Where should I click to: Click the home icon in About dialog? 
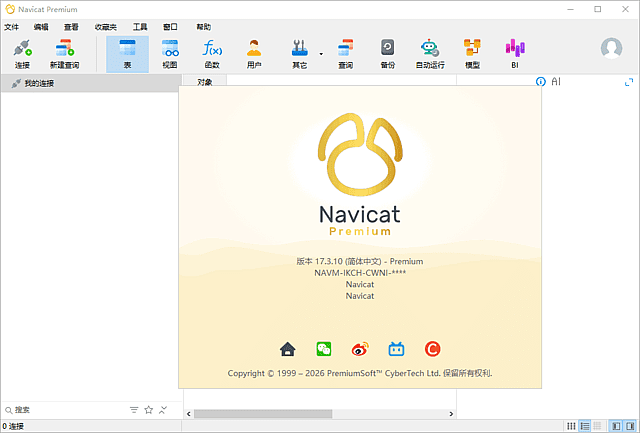(x=288, y=349)
